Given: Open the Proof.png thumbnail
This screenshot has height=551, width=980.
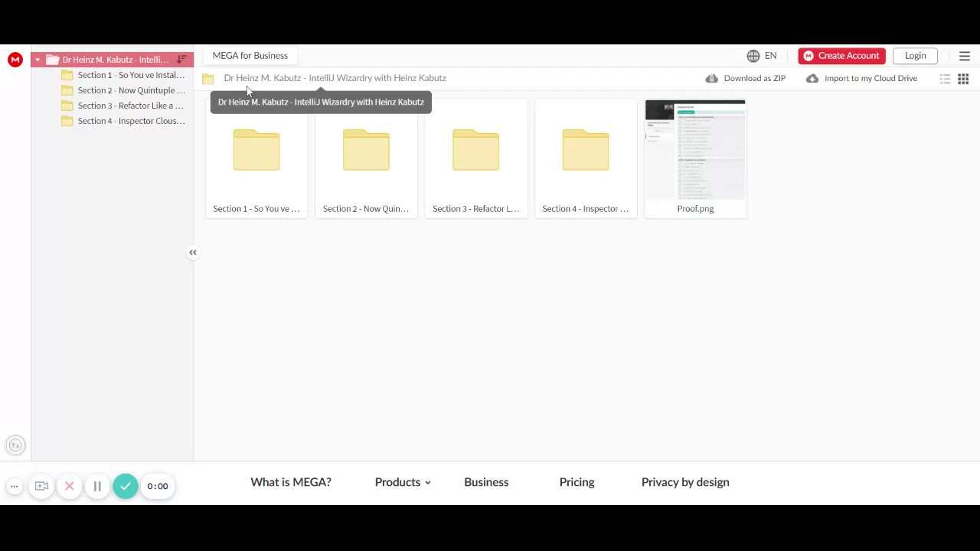Looking at the screenshot, I should click(695, 149).
